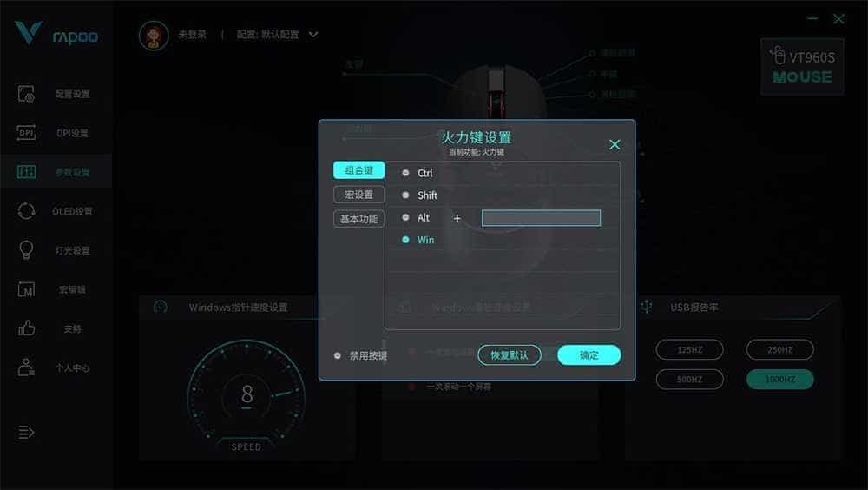Screen dimensions: 868x490
Task: Open OLED设置 circular arrows icon
Action: [x=26, y=210]
